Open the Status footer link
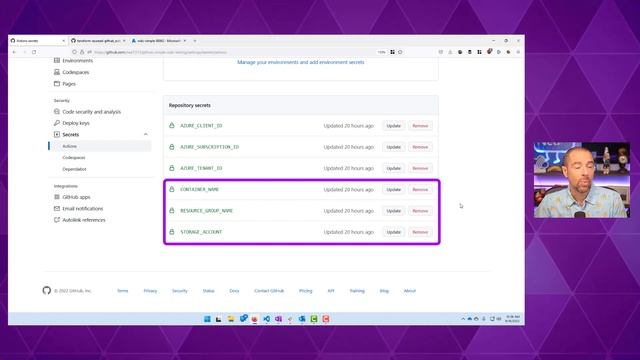This screenshot has width=640, height=360. [209, 291]
